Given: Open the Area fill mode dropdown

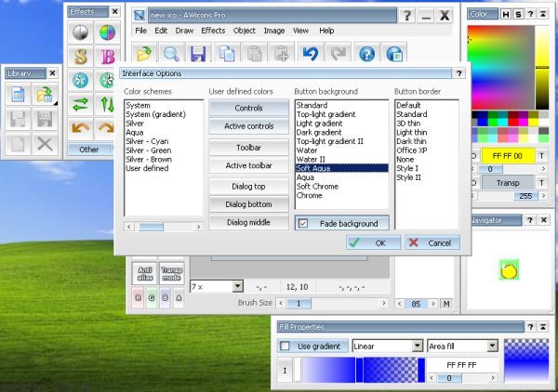Looking at the screenshot, I should click(492, 346).
